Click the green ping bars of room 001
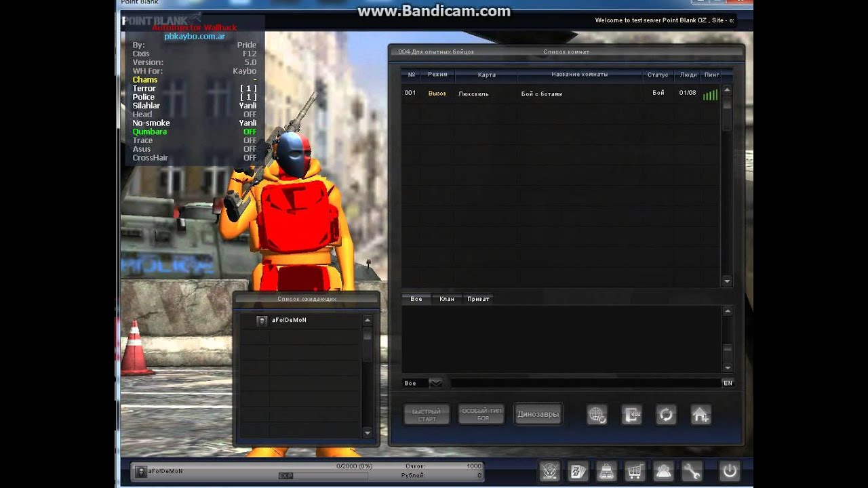The height and width of the screenshot is (488, 868). pos(710,94)
